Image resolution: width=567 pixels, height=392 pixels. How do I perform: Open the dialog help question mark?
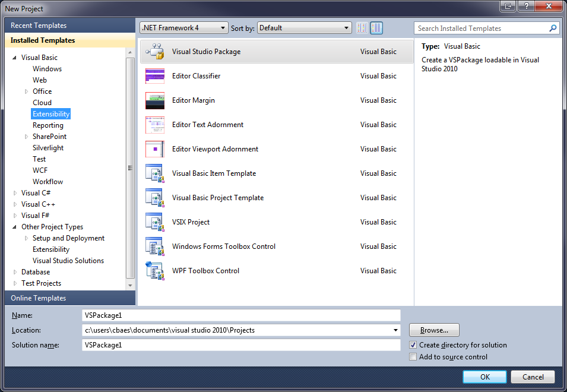[527, 6]
